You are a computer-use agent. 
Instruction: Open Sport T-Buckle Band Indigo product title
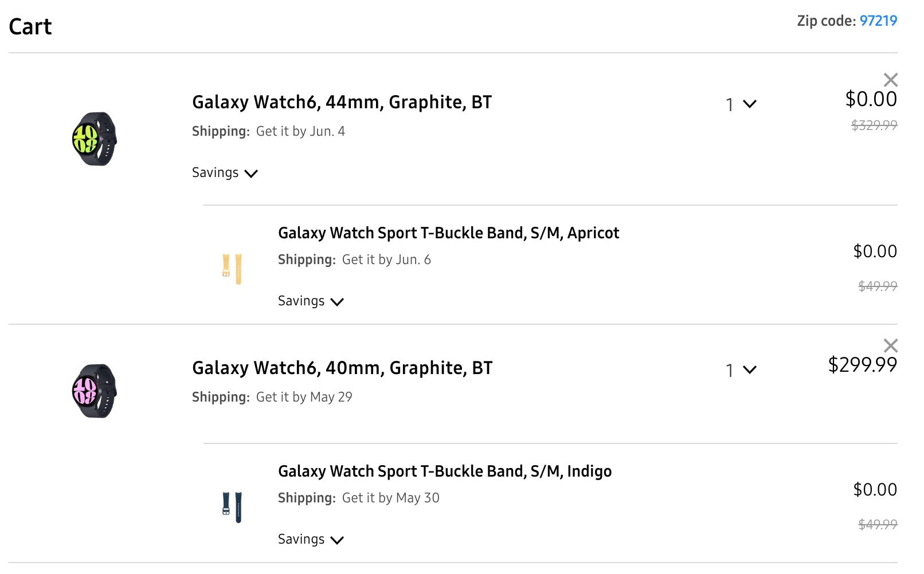(445, 471)
